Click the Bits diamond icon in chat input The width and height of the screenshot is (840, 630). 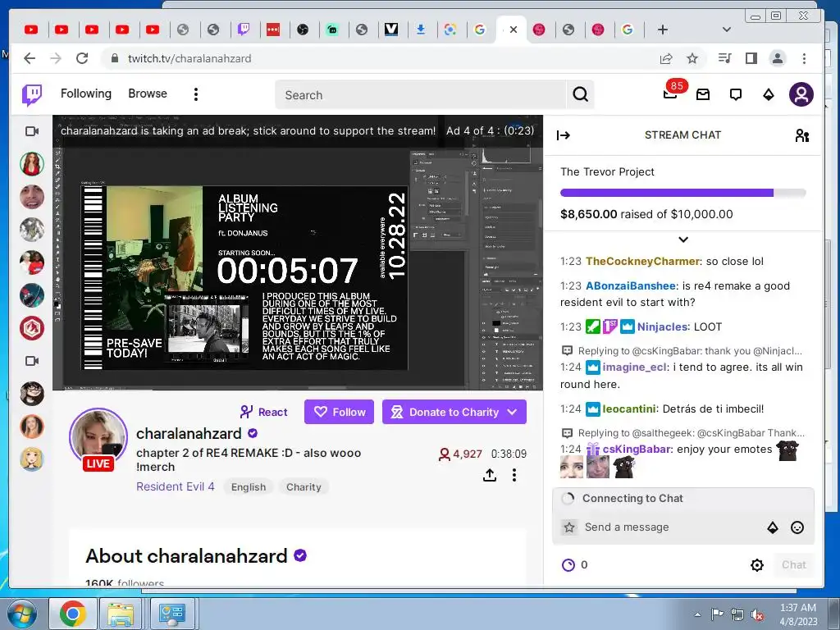773,527
